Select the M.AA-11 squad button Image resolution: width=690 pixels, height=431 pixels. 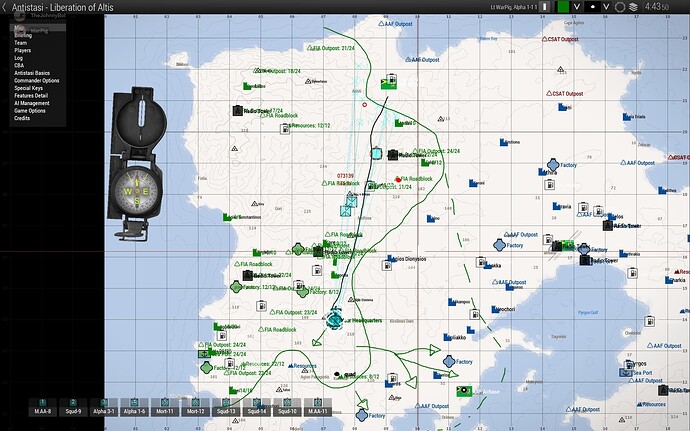click(318, 407)
